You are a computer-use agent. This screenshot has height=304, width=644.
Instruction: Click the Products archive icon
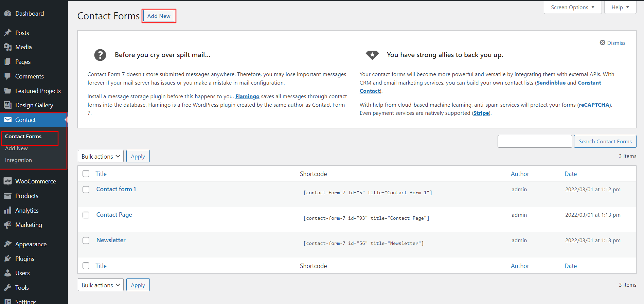[x=7, y=196]
